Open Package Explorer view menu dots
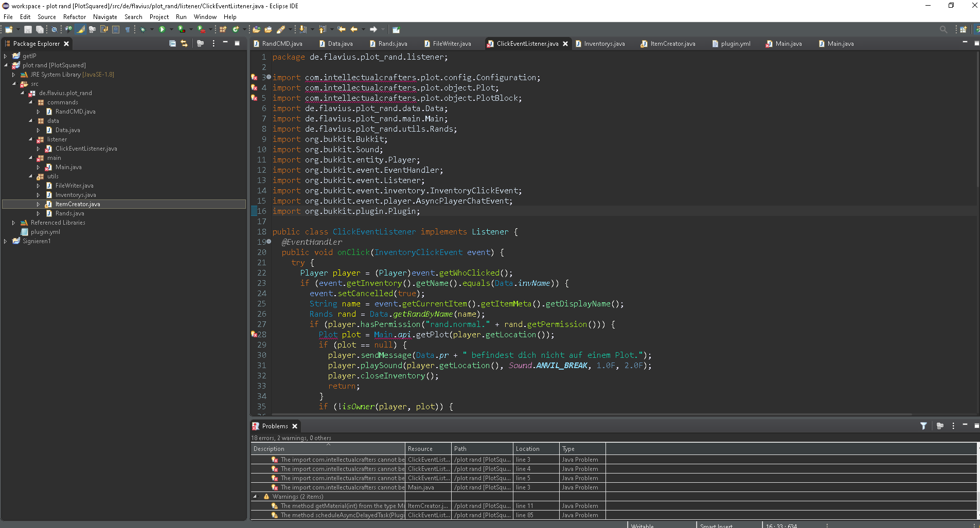The width and height of the screenshot is (980, 528). [213, 44]
